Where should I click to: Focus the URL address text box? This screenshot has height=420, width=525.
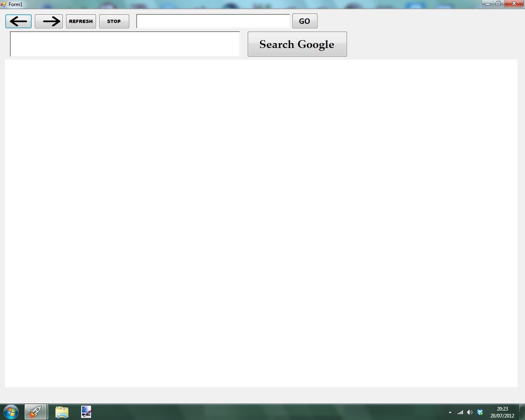pyautogui.click(x=213, y=21)
